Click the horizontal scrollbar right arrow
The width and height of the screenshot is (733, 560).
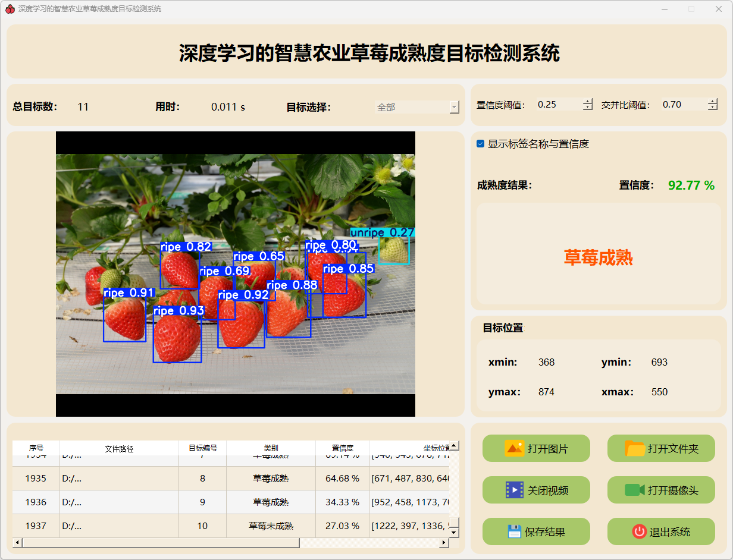coord(444,542)
